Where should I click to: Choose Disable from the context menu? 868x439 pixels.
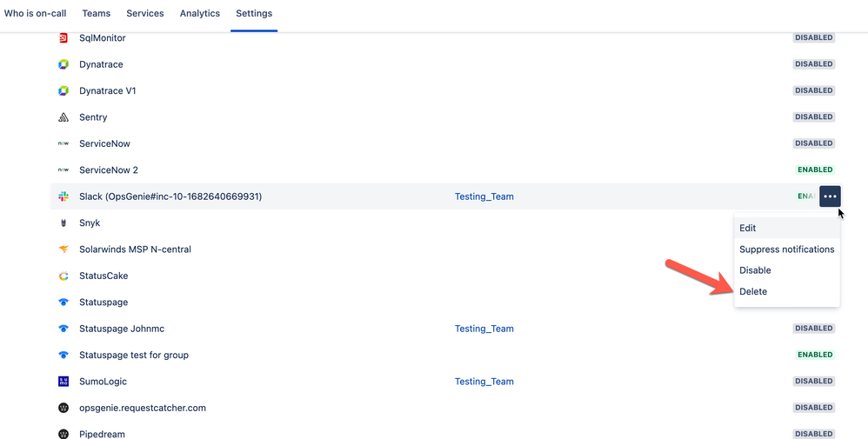tap(786, 270)
